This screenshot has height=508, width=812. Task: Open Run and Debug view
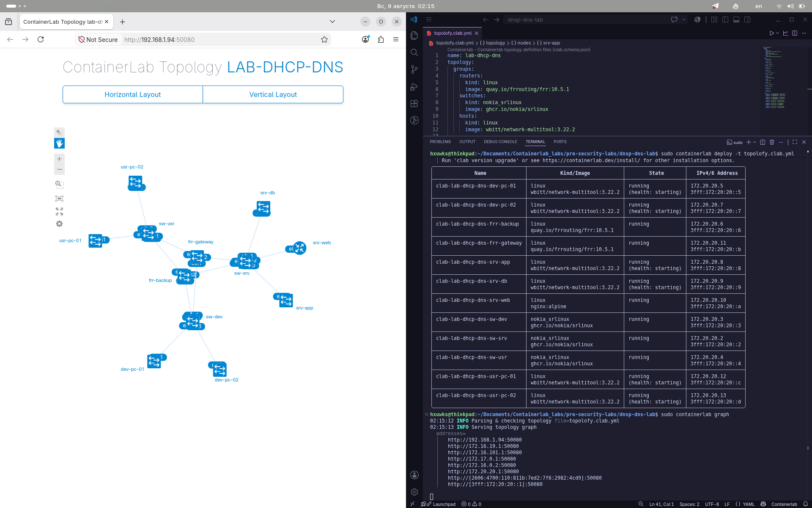414,87
